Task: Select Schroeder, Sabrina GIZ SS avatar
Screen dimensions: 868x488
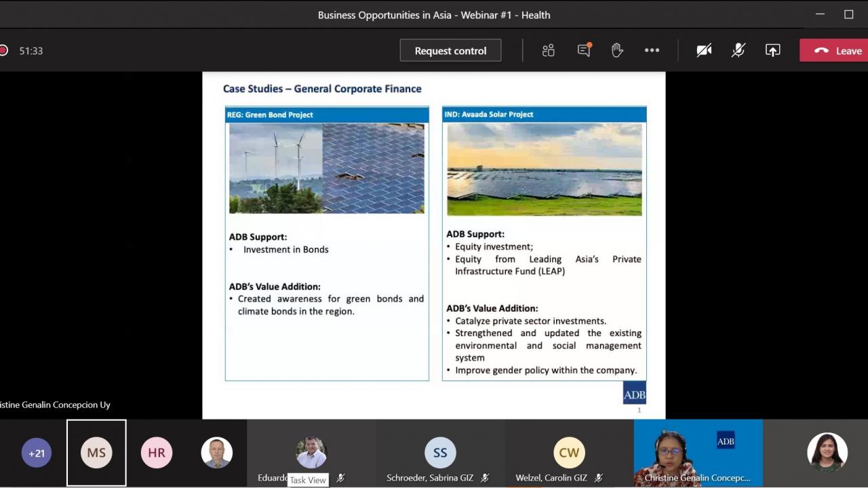Action: (x=440, y=453)
